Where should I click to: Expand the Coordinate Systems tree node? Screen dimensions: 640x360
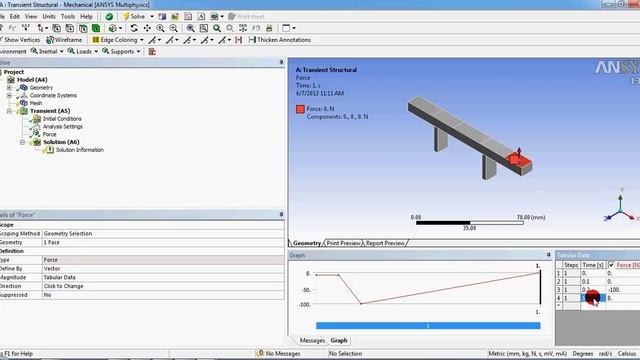[9, 96]
